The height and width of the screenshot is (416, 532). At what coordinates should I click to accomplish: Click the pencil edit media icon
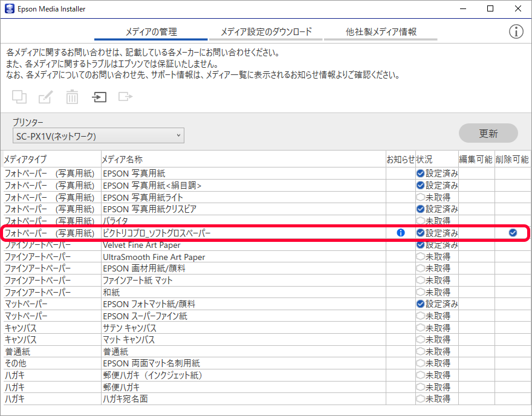coord(46,96)
